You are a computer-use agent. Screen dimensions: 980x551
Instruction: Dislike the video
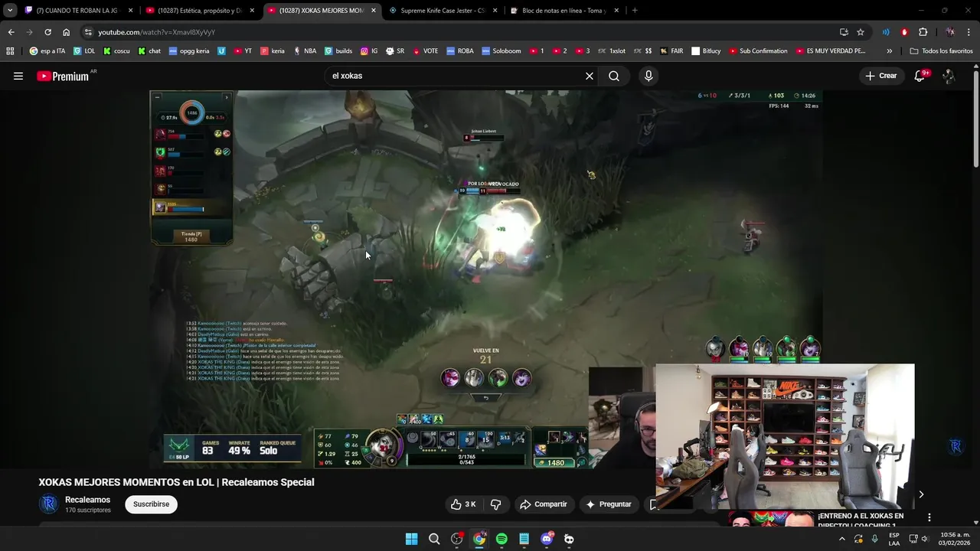click(x=496, y=504)
